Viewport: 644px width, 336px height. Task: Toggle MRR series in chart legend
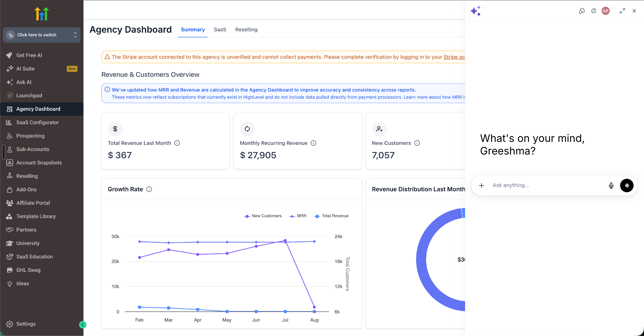pos(298,216)
